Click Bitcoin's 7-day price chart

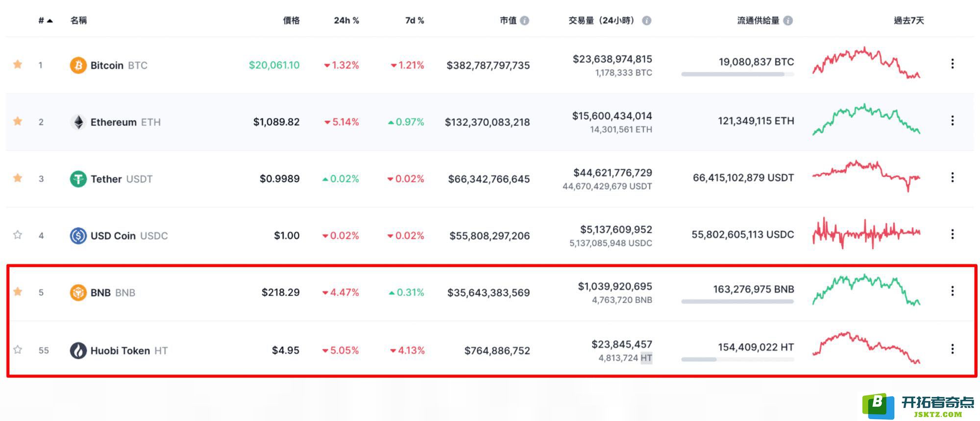pos(866,63)
